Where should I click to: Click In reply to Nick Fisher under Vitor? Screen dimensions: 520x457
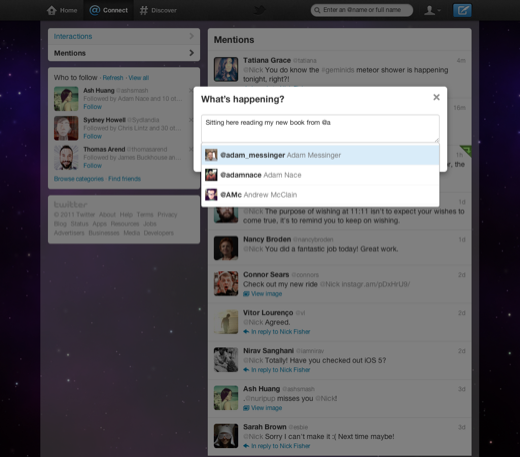pyautogui.click(x=277, y=332)
